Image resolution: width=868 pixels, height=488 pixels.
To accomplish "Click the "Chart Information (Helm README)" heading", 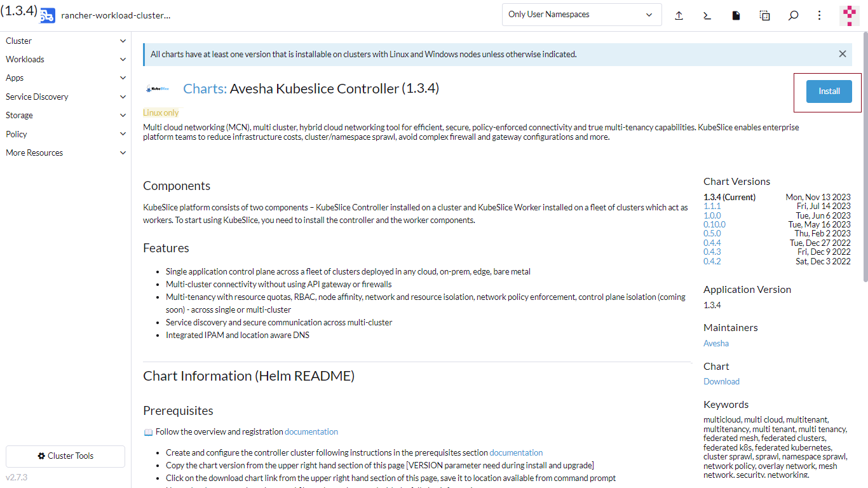I will click(248, 376).
